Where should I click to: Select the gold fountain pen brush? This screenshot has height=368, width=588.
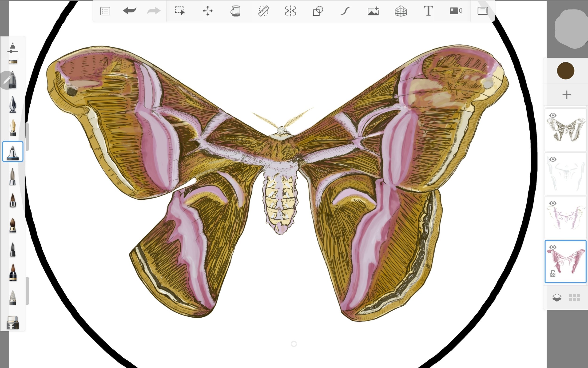13,128
